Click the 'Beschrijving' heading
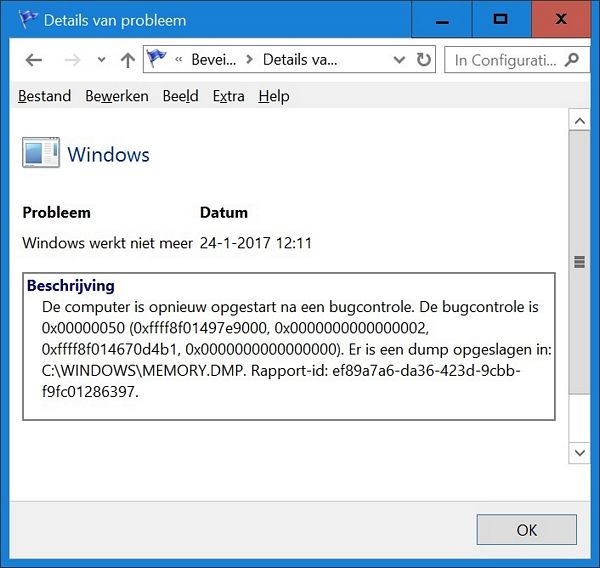This screenshot has height=568, width=600. tap(71, 286)
